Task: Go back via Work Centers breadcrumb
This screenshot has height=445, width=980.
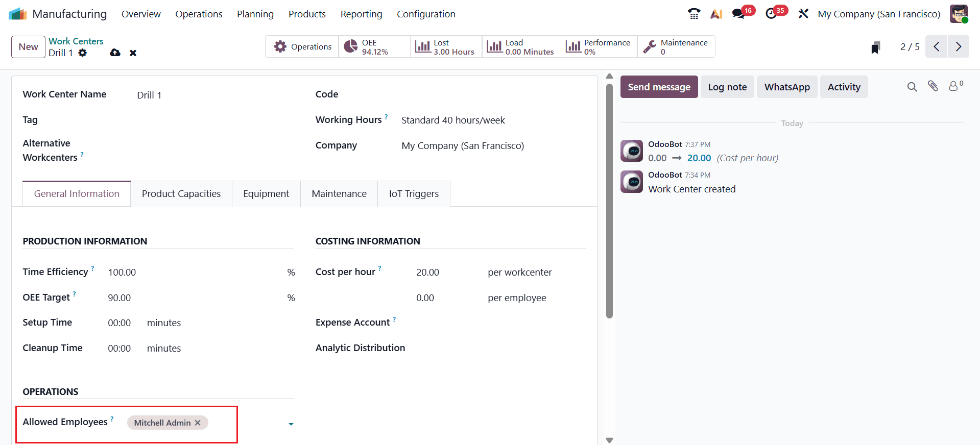Action: (x=76, y=41)
